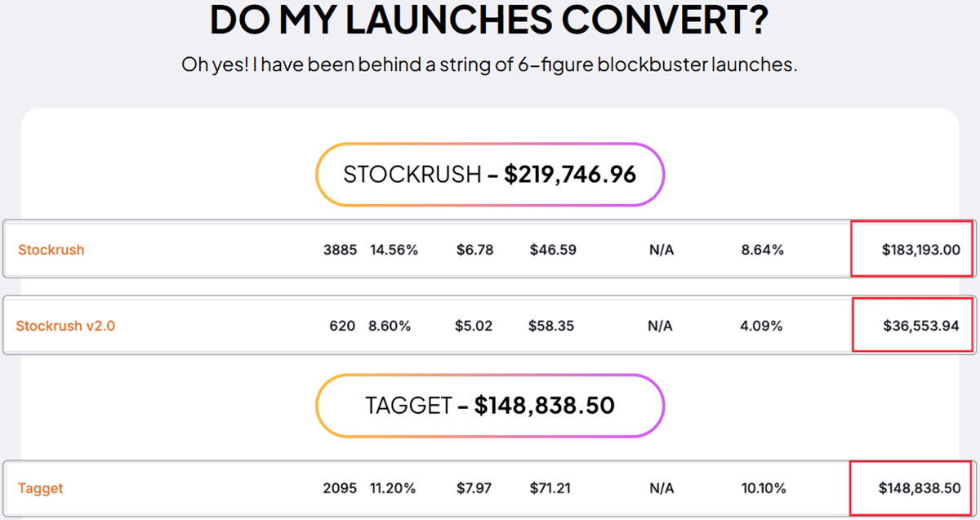Open the Tagget product link
The width and height of the screenshot is (980, 520).
(41, 489)
